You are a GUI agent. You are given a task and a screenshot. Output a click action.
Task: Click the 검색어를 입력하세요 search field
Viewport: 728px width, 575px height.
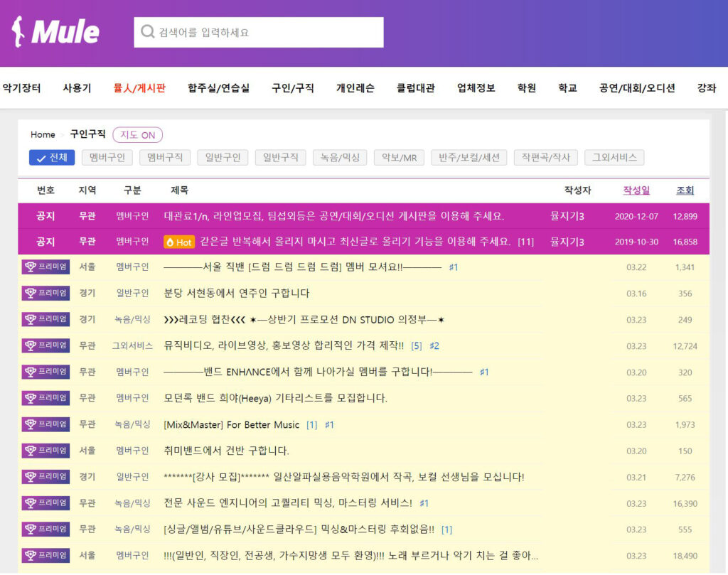pyautogui.click(x=259, y=32)
